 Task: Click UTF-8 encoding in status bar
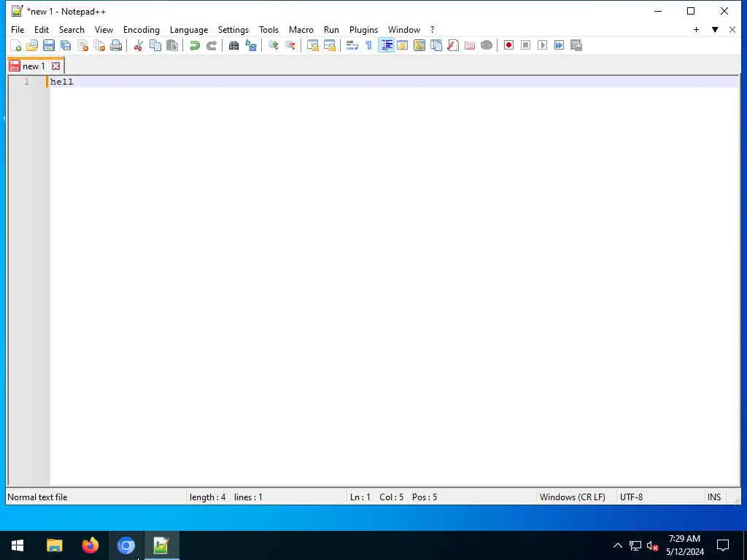pyautogui.click(x=631, y=497)
